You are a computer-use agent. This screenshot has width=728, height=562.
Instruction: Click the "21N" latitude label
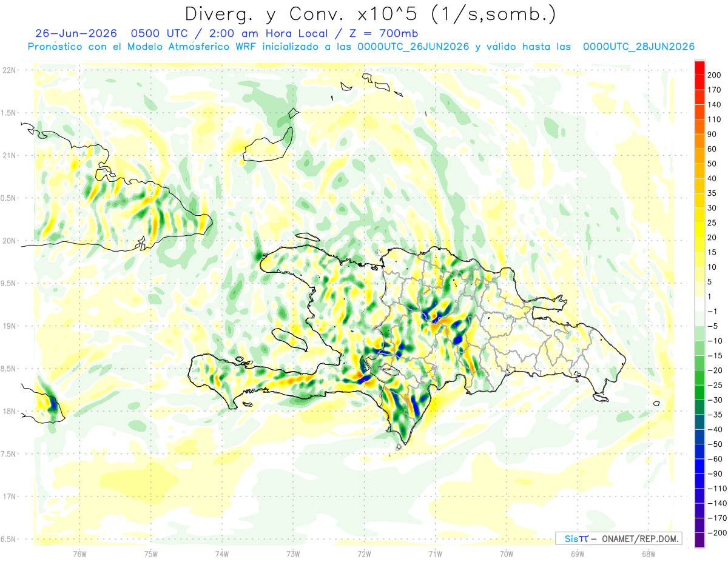(8, 156)
